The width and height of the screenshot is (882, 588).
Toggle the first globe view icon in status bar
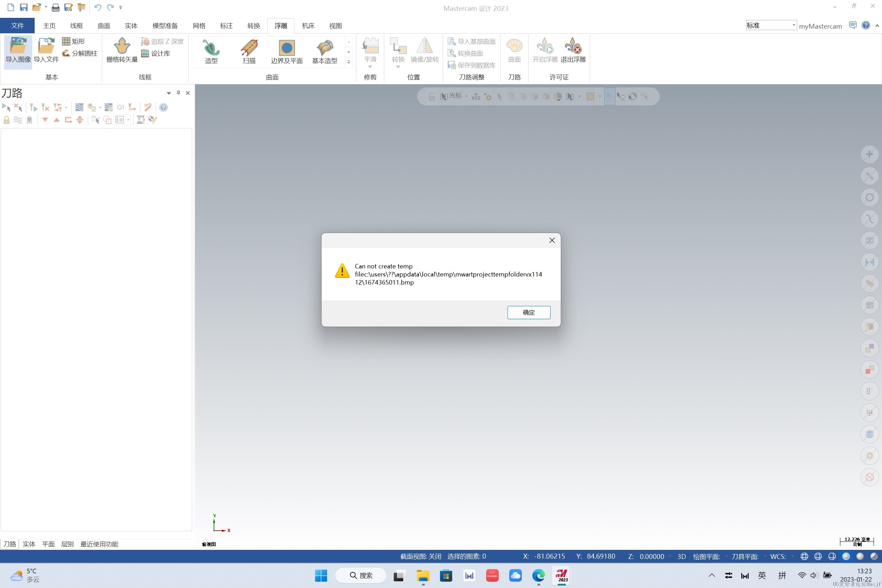[x=804, y=556]
